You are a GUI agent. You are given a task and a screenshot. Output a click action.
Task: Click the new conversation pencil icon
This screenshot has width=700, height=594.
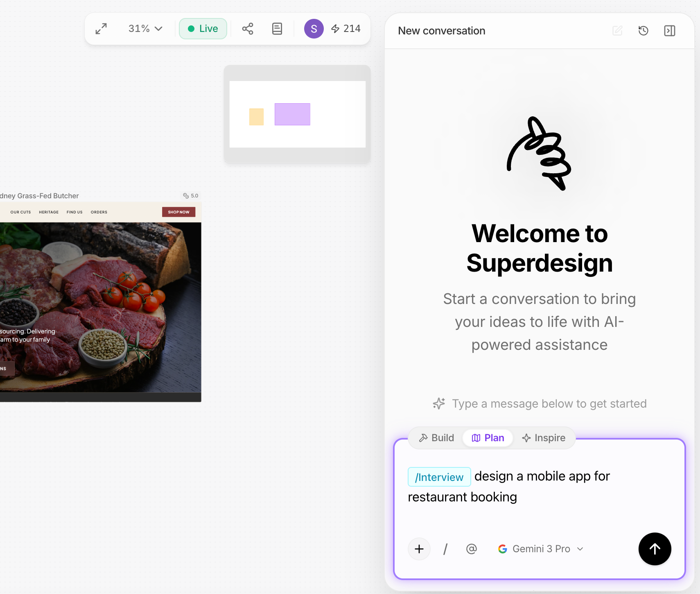617,31
